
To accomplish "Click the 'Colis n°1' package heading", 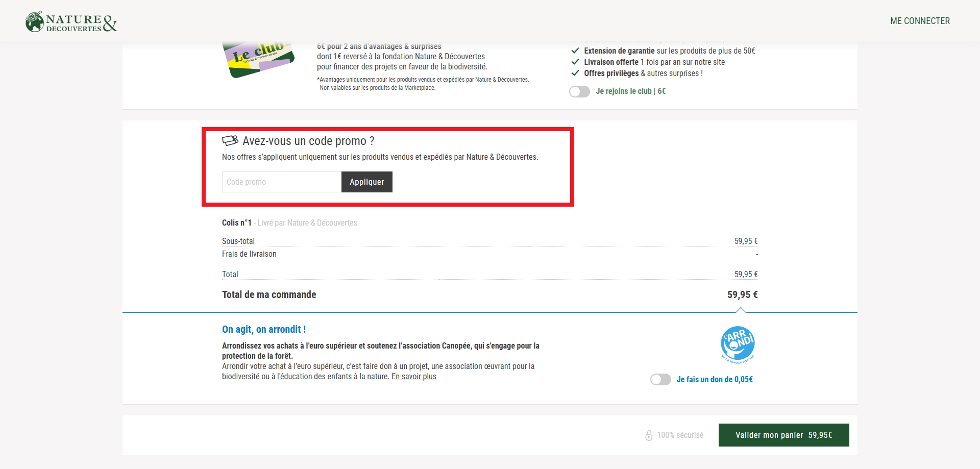I will click(237, 223).
